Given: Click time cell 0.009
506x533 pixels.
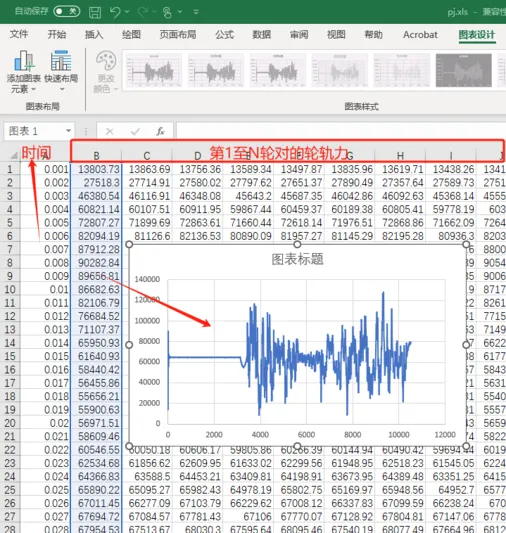Looking at the screenshot, I should [46, 276].
